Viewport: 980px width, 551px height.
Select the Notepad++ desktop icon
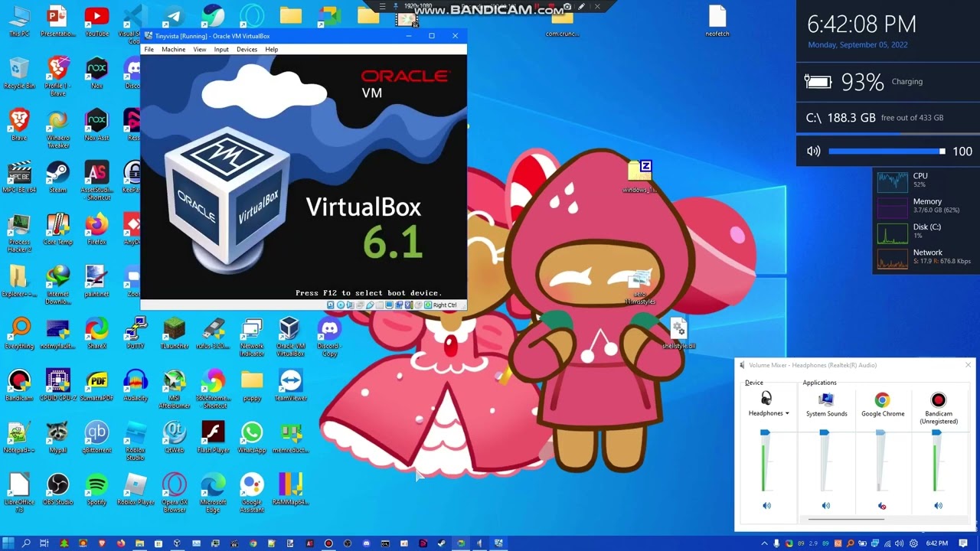pyautogui.click(x=19, y=436)
